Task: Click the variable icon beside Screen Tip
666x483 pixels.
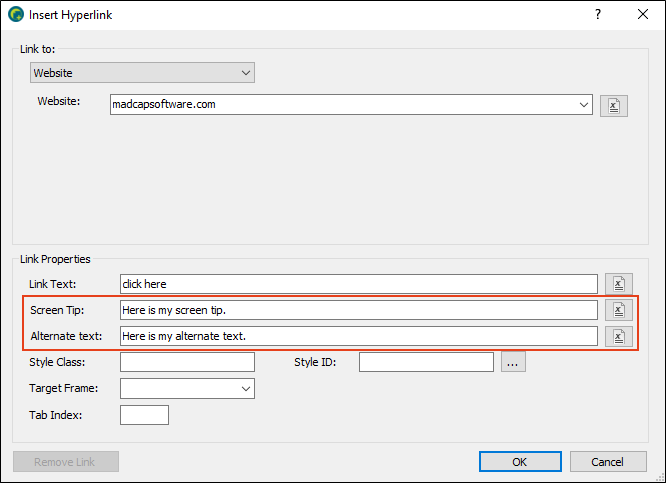Action: click(x=618, y=310)
